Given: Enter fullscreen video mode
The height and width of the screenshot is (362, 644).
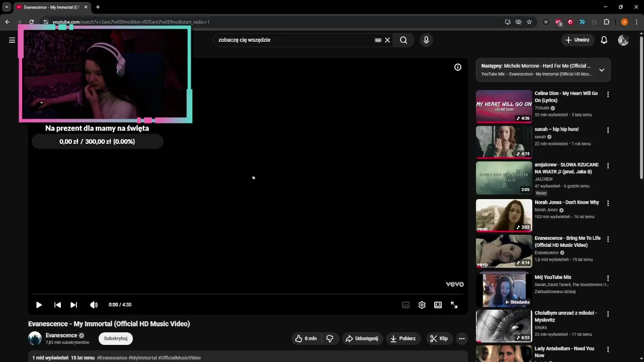Looking at the screenshot, I should [x=454, y=305].
